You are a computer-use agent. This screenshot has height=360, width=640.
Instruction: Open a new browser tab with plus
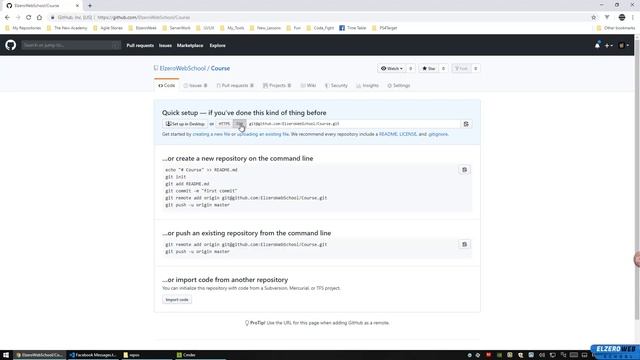90,6
